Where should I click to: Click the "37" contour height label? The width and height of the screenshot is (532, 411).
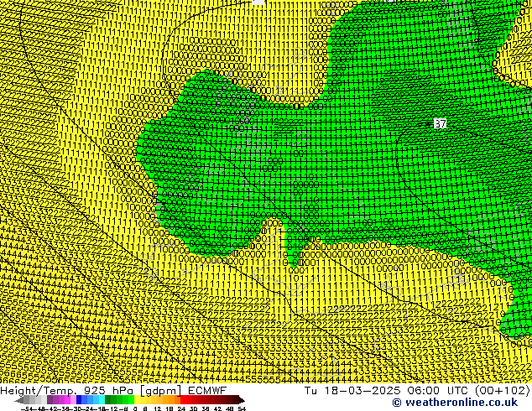click(x=440, y=123)
